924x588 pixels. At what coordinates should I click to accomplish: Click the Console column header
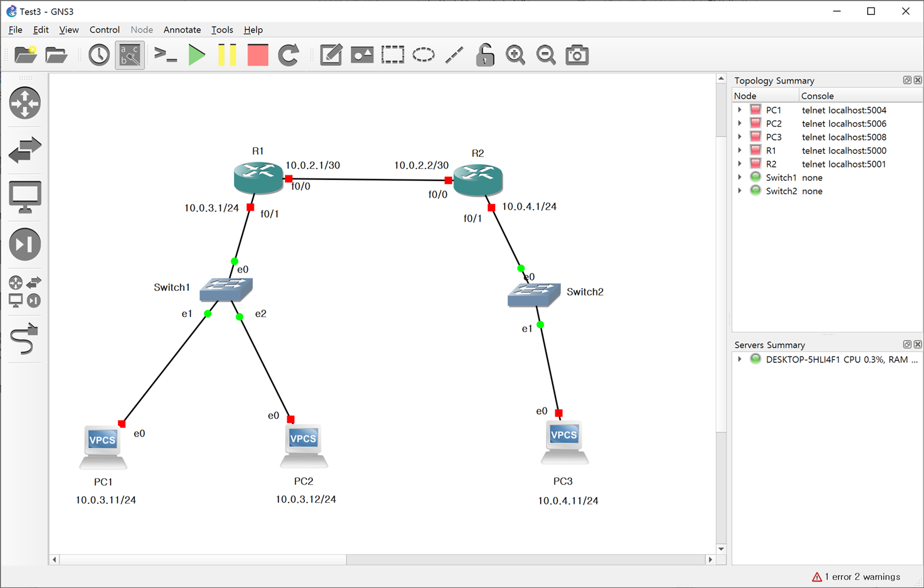(x=861, y=96)
